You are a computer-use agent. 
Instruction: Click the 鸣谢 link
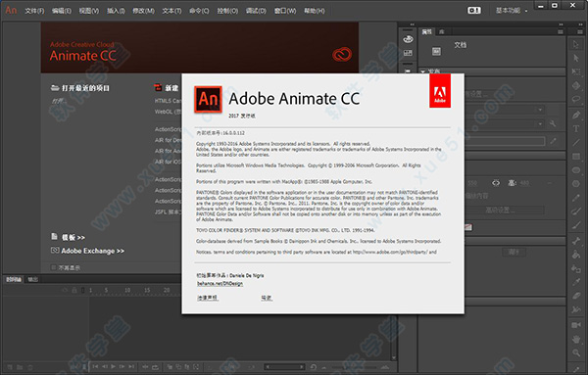[267, 298]
